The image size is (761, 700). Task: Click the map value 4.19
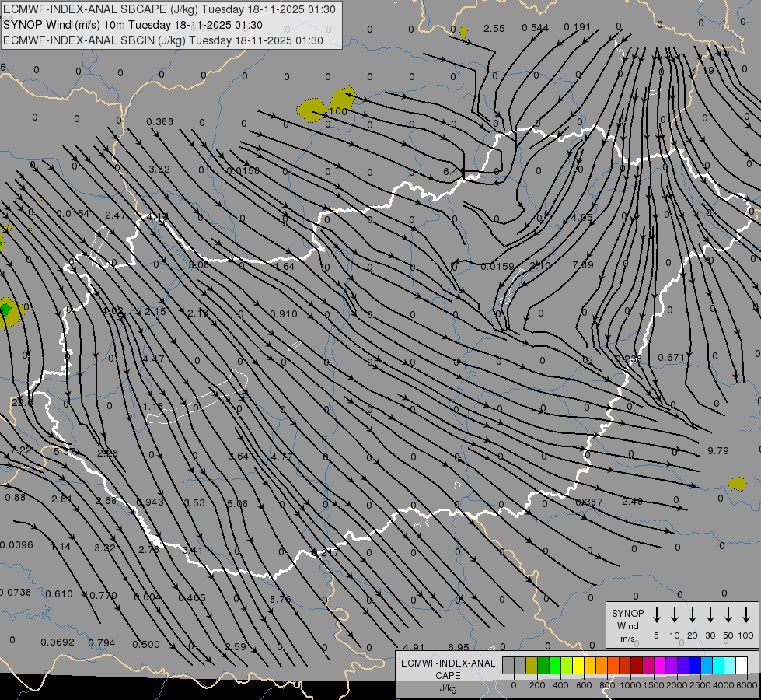pos(703,71)
